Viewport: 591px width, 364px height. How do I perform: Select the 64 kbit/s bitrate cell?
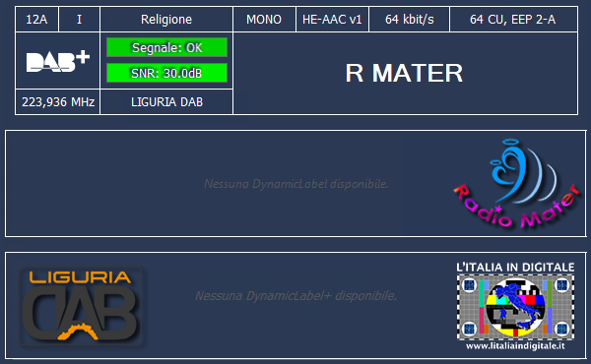pyautogui.click(x=410, y=20)
